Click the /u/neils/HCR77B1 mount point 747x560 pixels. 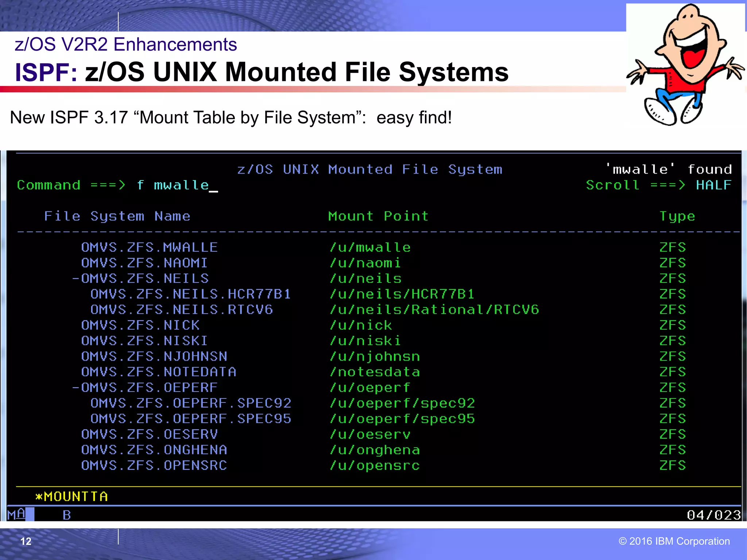pyautogui.click(x=402, y=294)
